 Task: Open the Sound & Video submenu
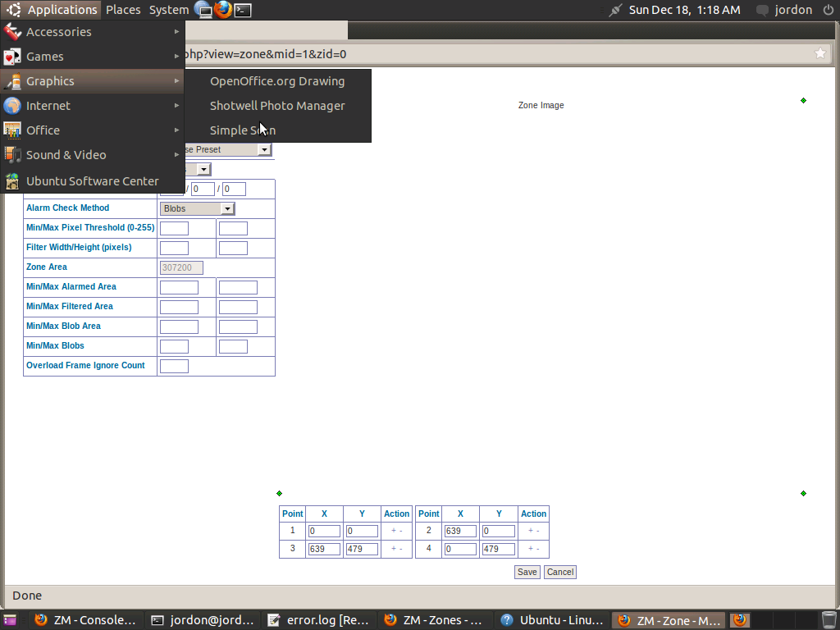pos(92,155)
